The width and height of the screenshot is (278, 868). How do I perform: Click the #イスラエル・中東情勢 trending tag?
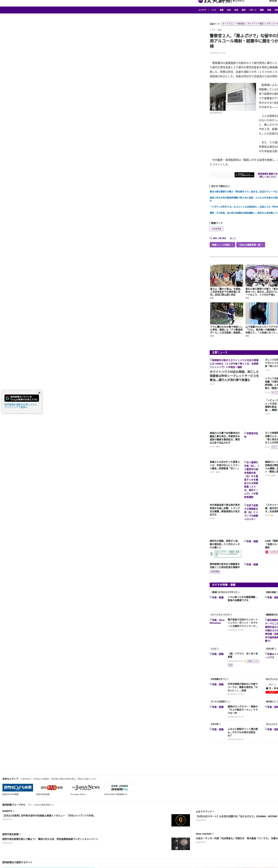point(233,24)
